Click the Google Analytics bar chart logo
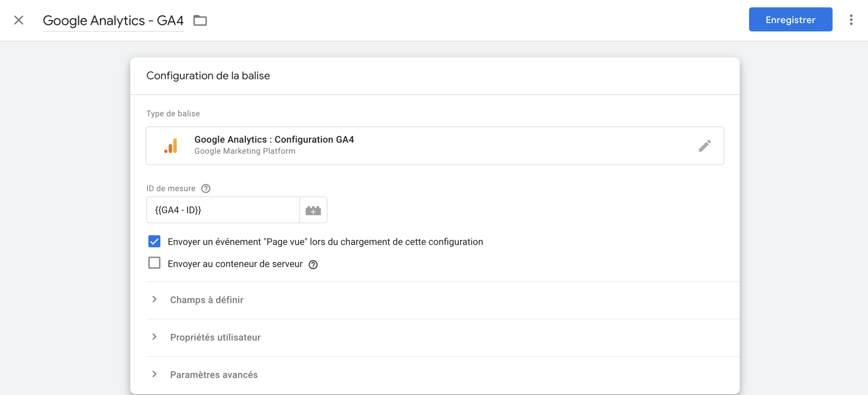 (171, 146)
